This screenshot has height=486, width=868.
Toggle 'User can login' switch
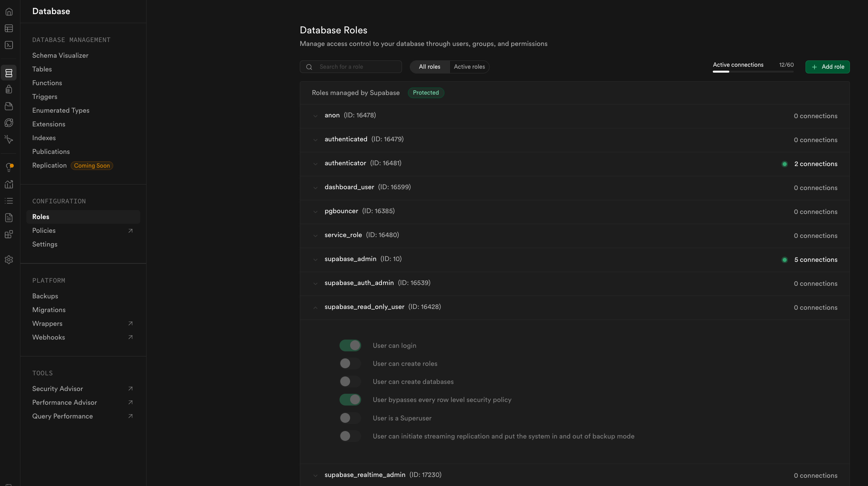click(x=350, y=345)
